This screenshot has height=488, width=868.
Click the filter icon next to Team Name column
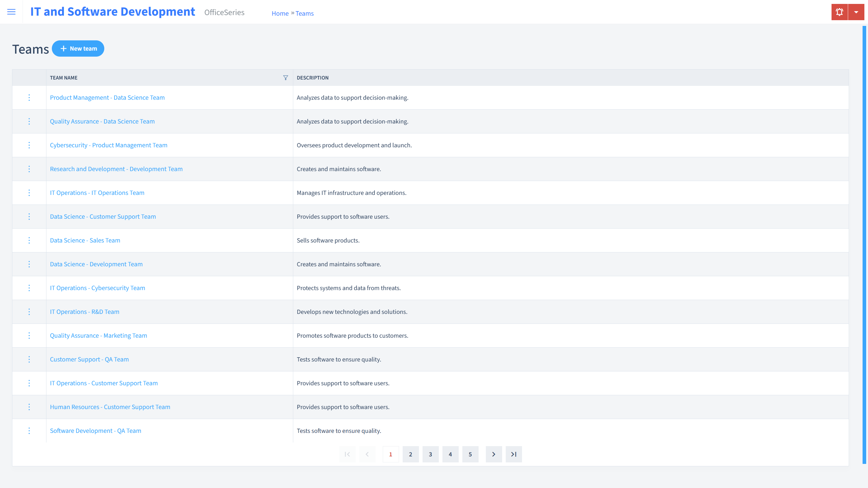pos(285,77)
